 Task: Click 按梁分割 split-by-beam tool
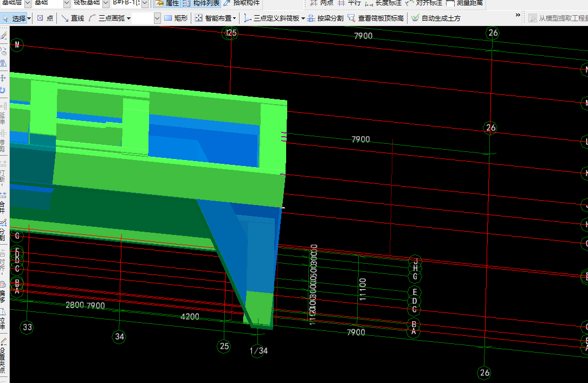325,18
